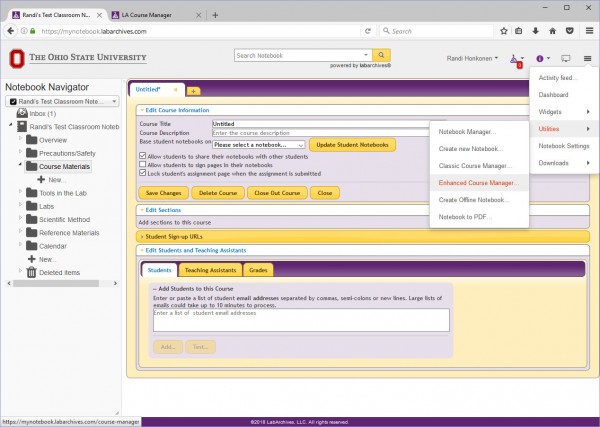Click the Save Changes button

point(163,193)
